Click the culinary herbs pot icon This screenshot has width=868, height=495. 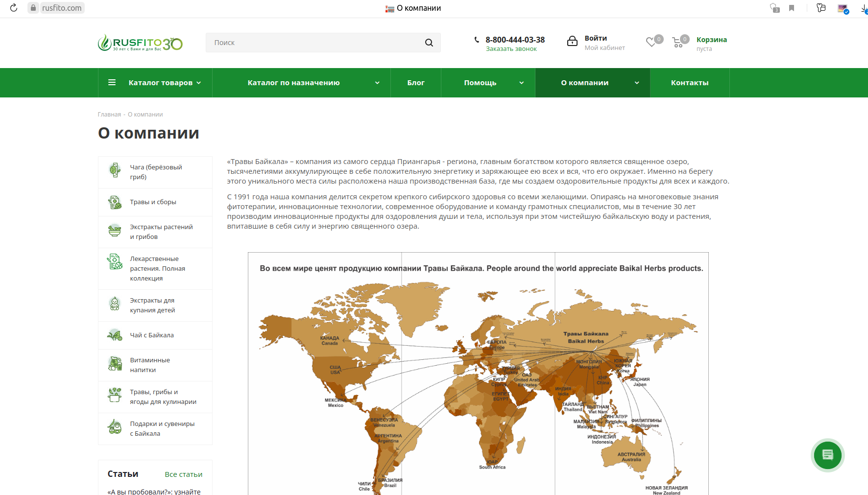115,395
